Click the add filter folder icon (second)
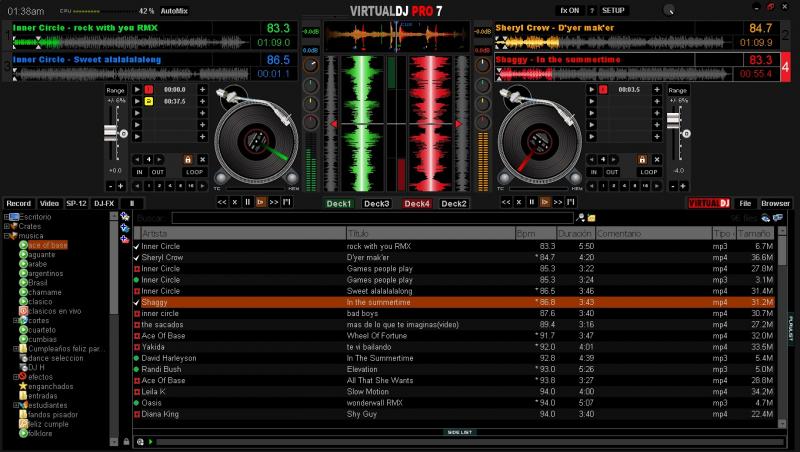800x452 pixels. (x=124, y=228)
